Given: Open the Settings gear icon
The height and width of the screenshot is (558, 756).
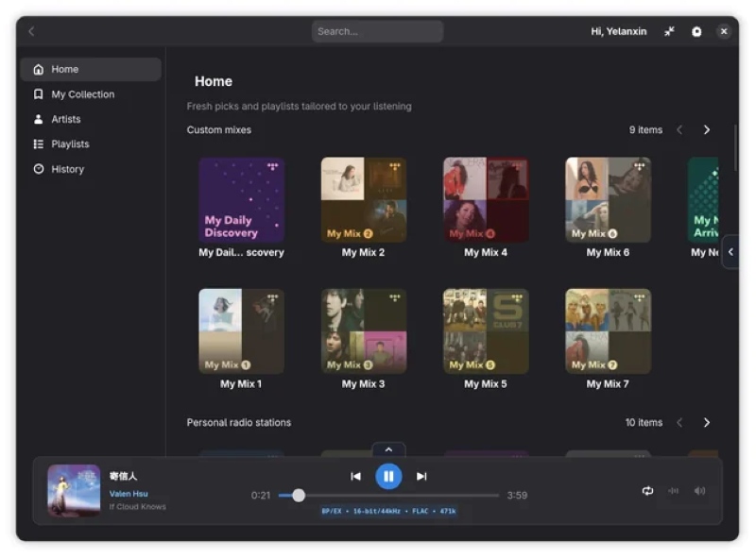Looking at the screenshot, I should 696,30.
